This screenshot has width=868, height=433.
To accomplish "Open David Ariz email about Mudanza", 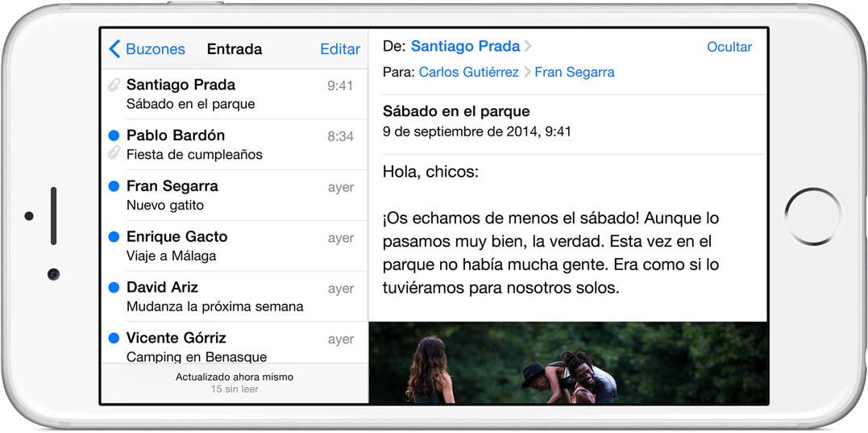I will pos(235,296).
